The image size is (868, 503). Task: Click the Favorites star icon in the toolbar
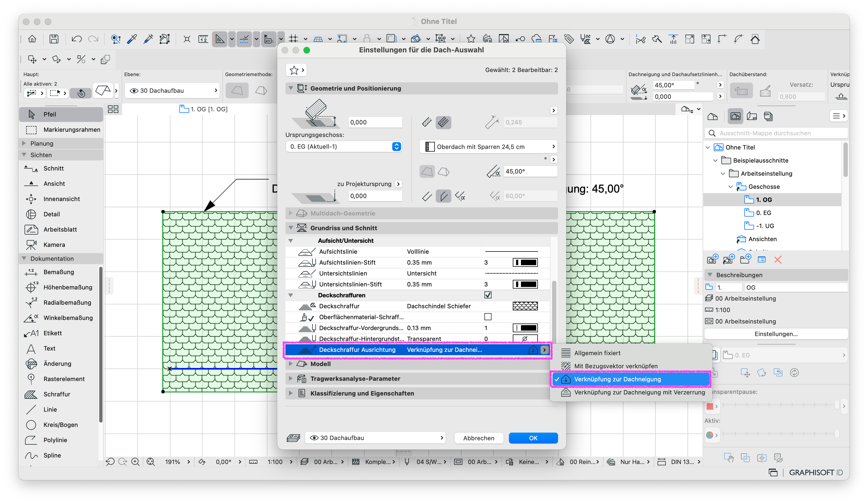(x=471, y=39)
